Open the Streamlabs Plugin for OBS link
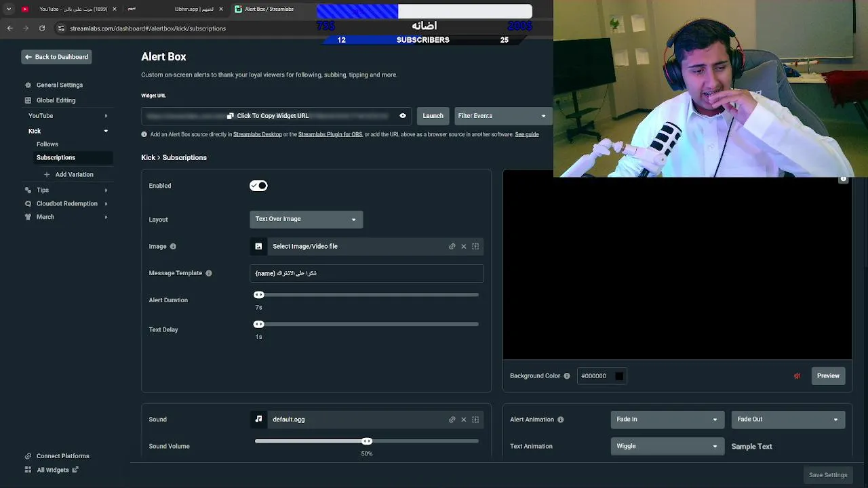Image resolution: width=868 pixels, height=488 pixels. pos(330,135)
